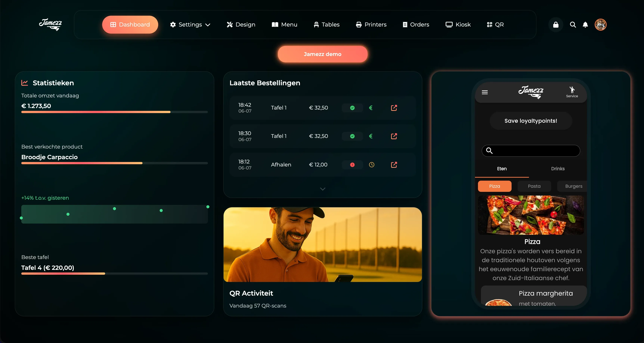The height and width of the screenshot is (343, 644).
Task: Open the notifications bell
Action: coord(585,24)
